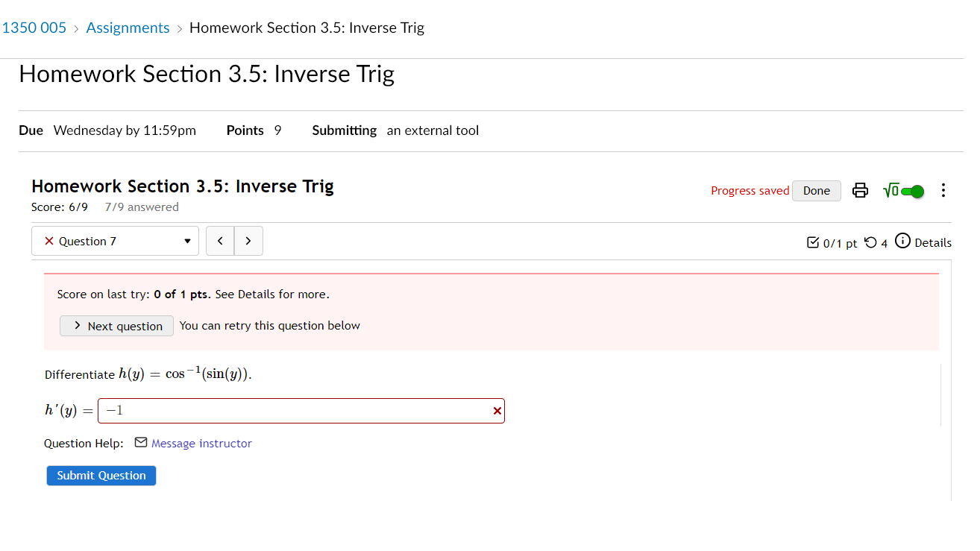Click the envelope icon beside Message instructor

141,443
